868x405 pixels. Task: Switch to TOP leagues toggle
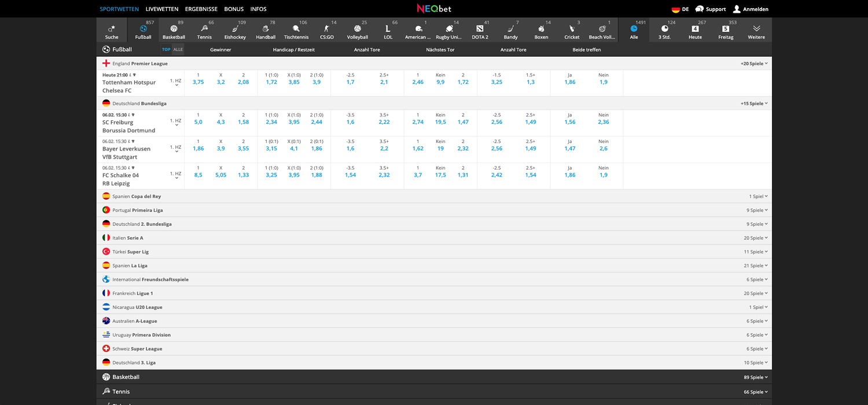pyautogui.click(x=166, y=50)
